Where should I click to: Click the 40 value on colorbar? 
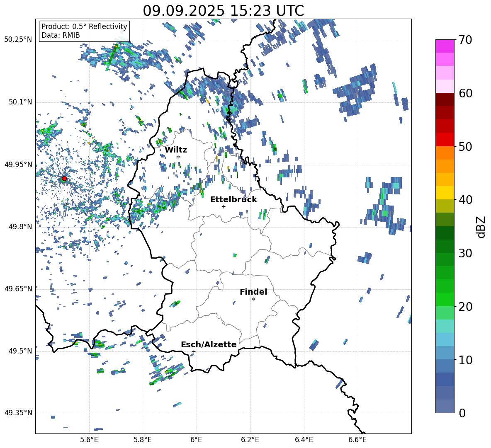coord(465,200)
